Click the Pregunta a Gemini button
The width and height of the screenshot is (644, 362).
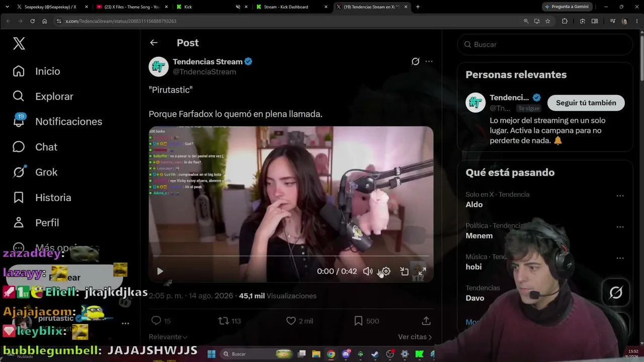pos(567,7)
